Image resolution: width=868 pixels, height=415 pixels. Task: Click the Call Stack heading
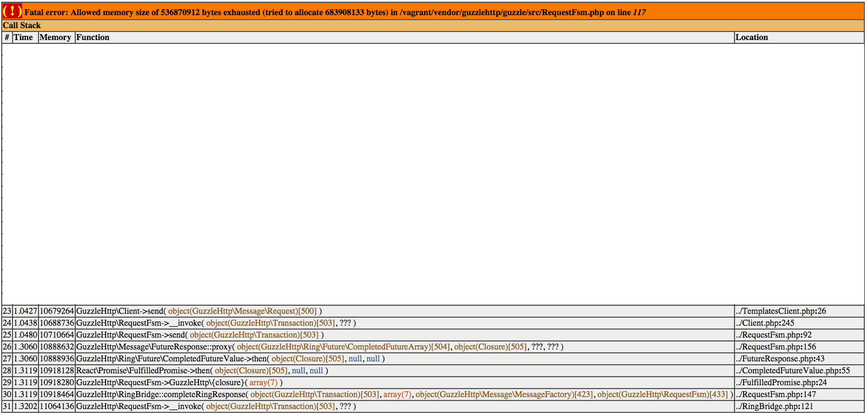point(22,25)
